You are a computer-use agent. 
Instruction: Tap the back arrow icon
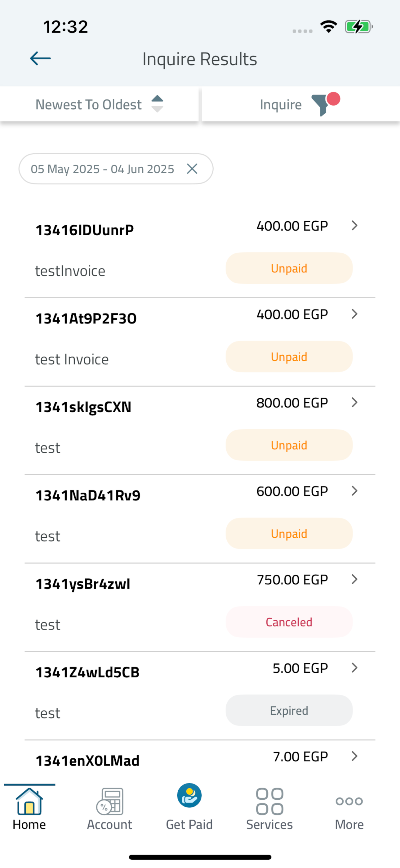coord(40,59)
